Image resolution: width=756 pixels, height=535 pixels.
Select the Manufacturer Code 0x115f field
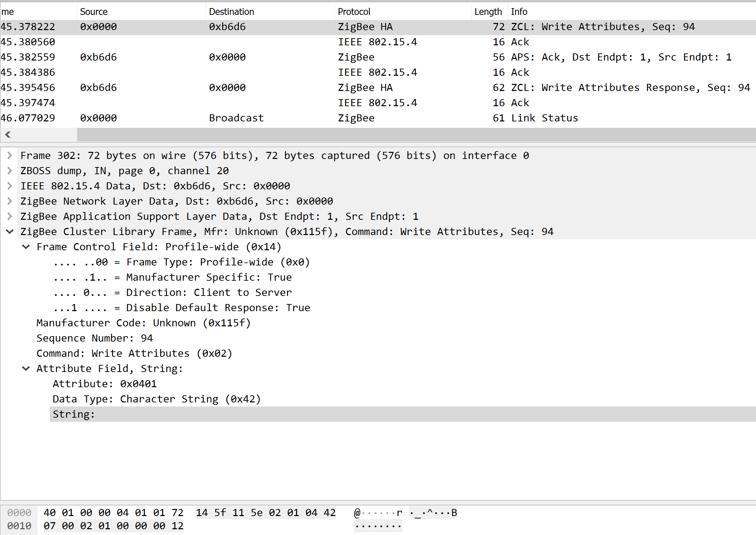coord(143,323)
